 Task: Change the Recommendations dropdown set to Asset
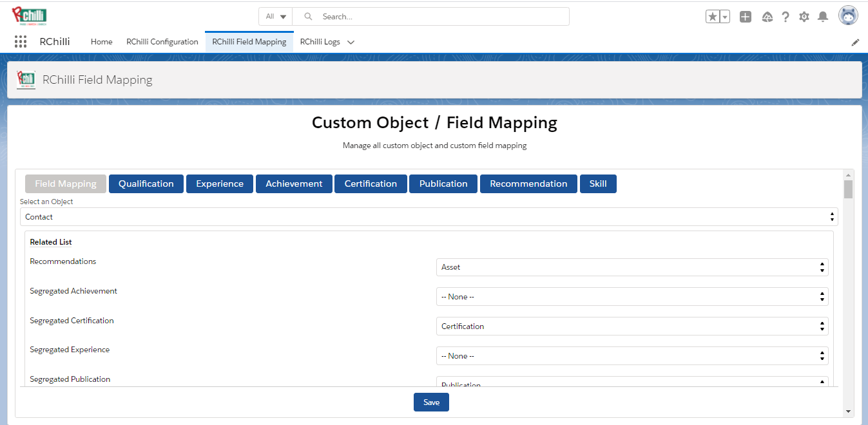tap(632, 267)
